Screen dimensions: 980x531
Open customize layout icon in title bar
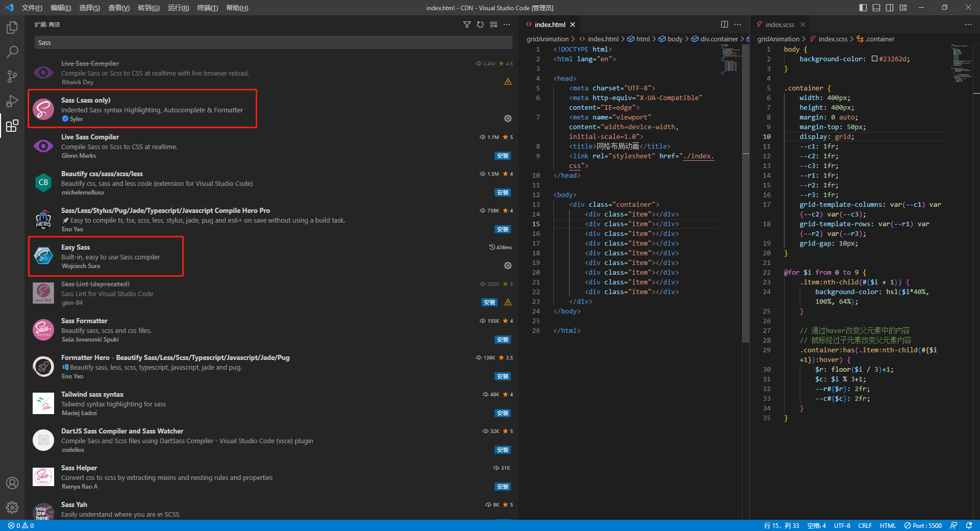903,8
